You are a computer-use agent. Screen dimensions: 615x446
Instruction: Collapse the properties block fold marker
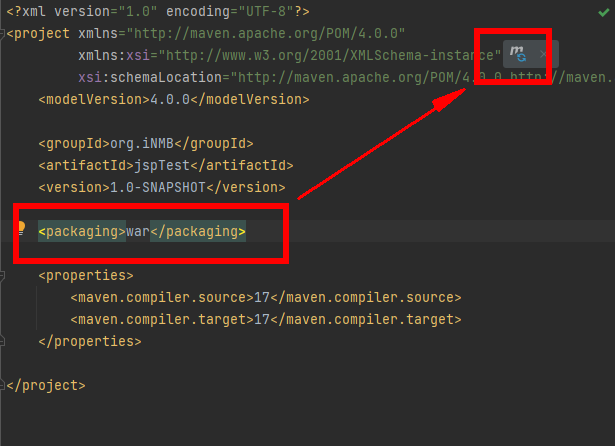pos(4,275)
